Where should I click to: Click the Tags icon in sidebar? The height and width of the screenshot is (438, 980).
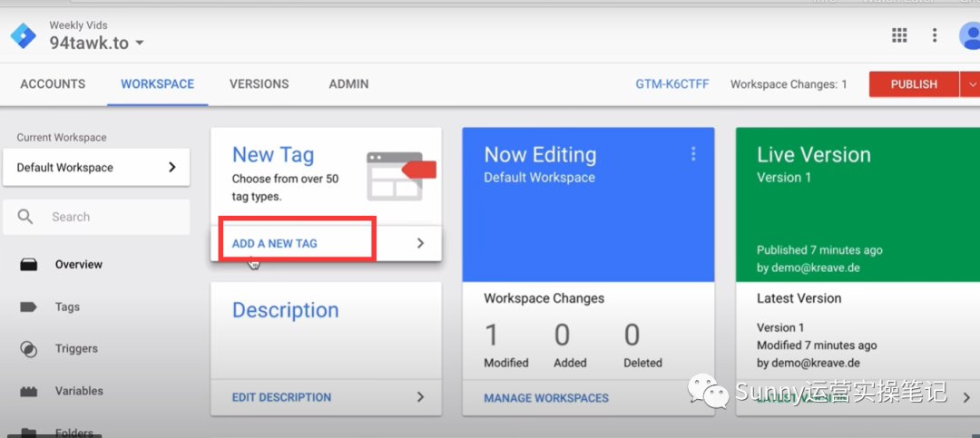click(x=29, y=307)
